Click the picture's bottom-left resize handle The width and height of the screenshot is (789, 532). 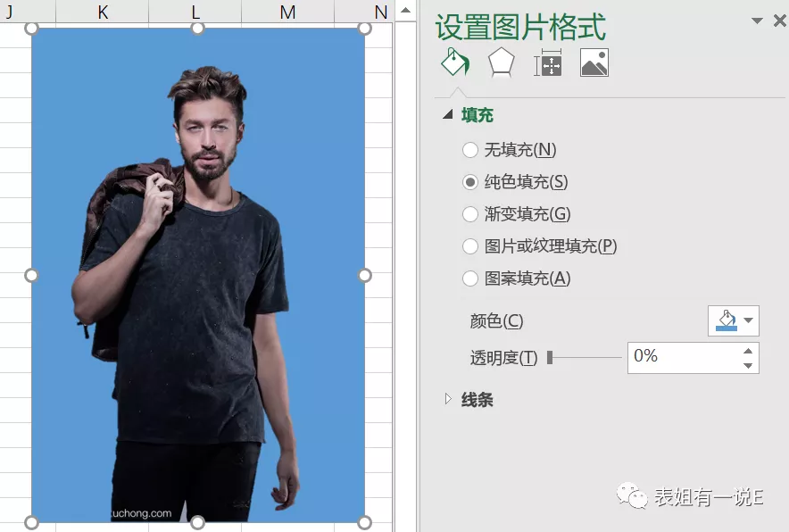pos(31,522)
